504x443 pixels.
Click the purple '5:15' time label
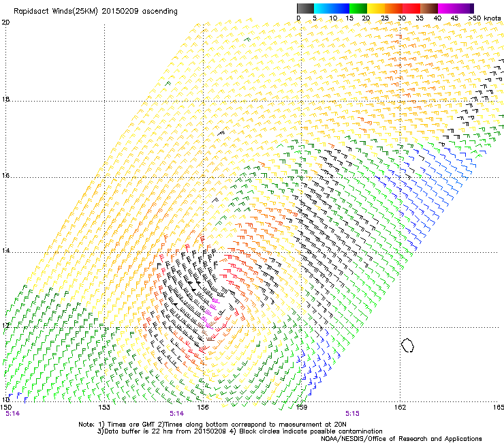click(352, 414)
